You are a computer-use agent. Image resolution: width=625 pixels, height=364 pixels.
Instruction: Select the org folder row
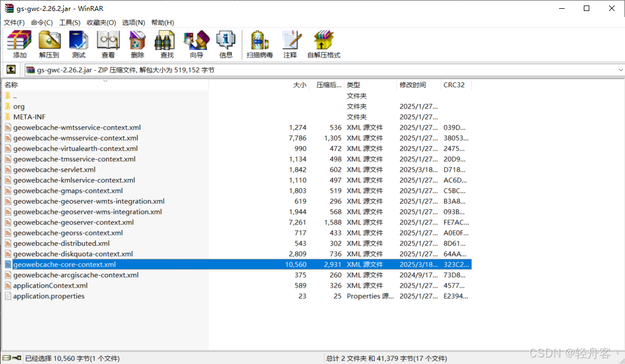[x=237, y=107]
